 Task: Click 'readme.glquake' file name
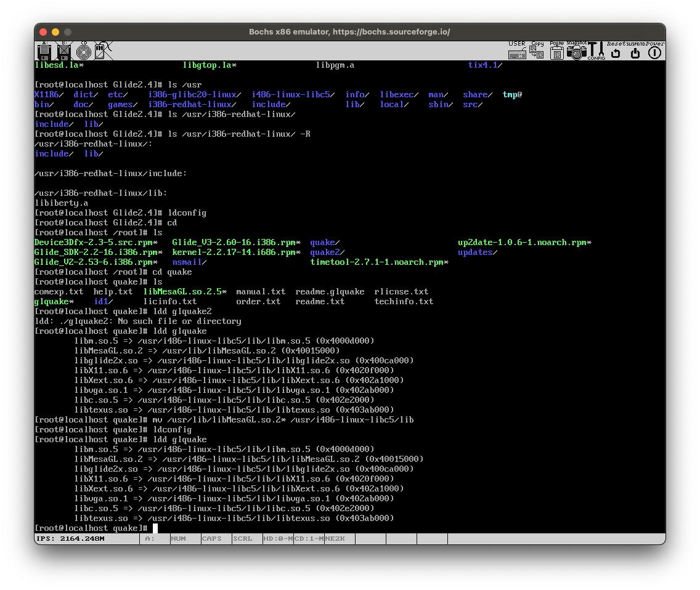tap(330, 292)
